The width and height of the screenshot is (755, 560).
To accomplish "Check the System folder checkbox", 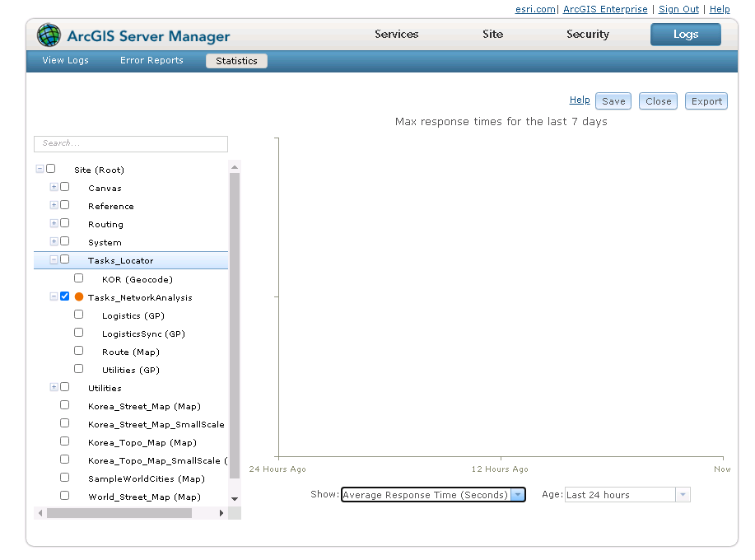I will [x=64, y=241].
